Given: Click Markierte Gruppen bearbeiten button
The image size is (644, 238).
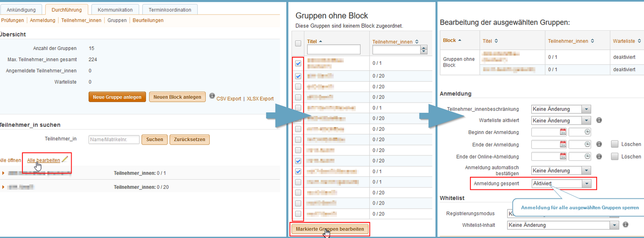Looking at the screenshot, I should tap(330, 229).
